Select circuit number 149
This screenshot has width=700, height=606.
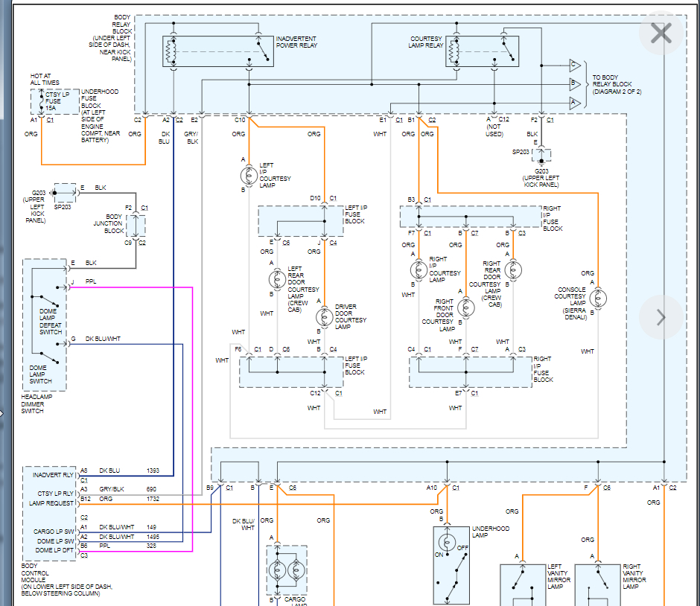pos(151,527)
